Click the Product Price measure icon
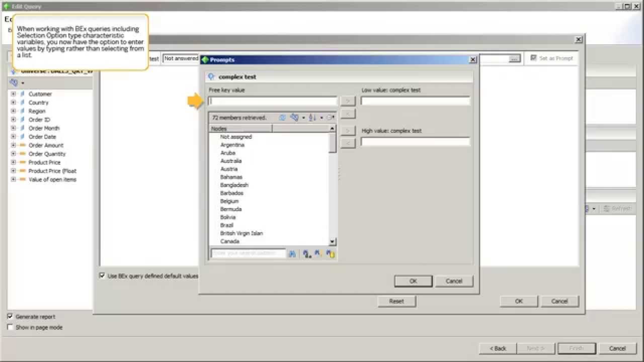 pos(22,162)
